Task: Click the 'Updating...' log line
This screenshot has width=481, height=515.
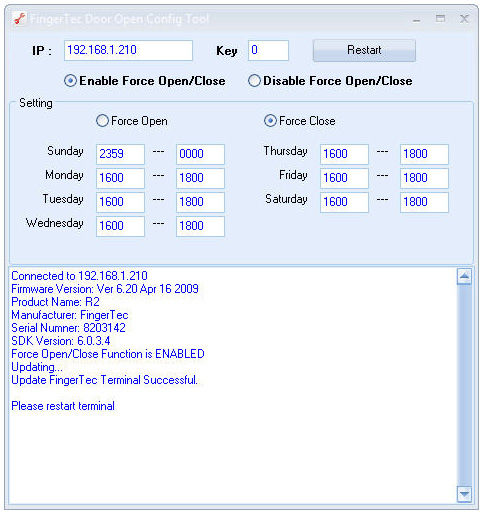Action: [37, 367]
